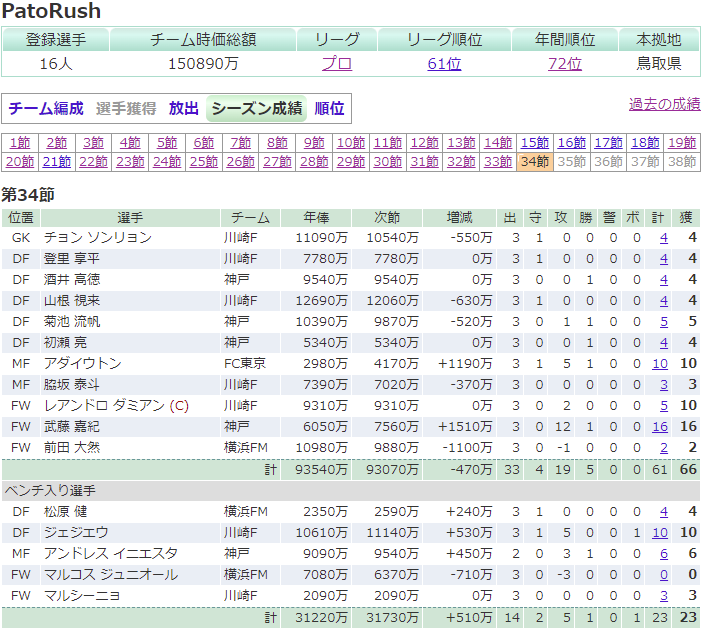Open ジェジエウ points link 10
The image size is (702, 631).
pos(660,533)
